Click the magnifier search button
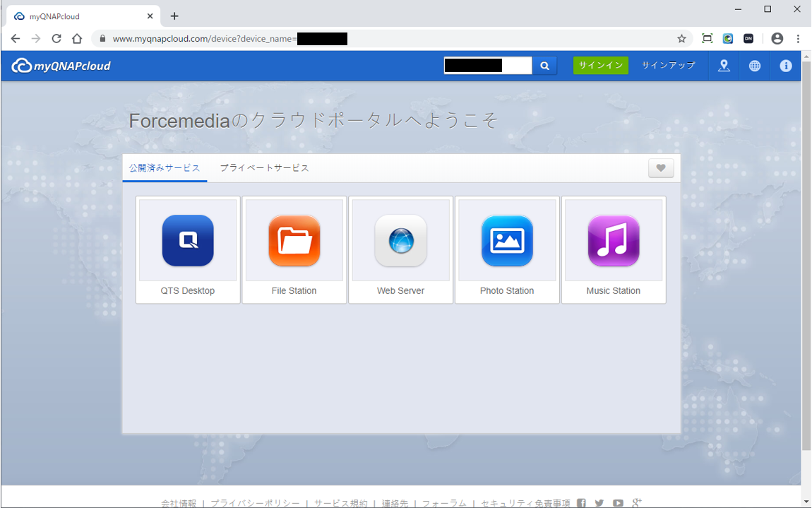The image size is (812, 508). pos(544,66)
